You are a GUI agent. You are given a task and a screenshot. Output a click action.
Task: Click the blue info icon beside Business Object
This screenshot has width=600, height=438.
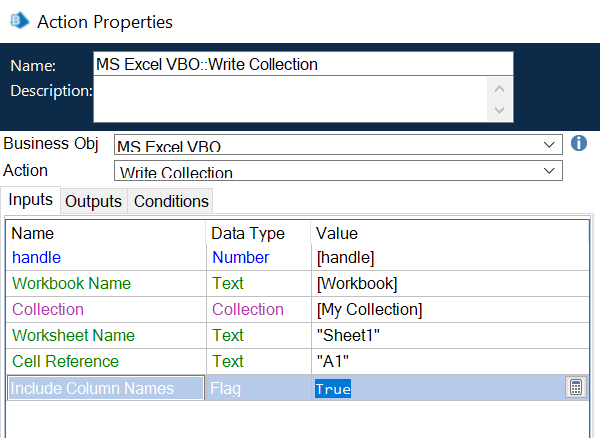[x=578, y=144]
